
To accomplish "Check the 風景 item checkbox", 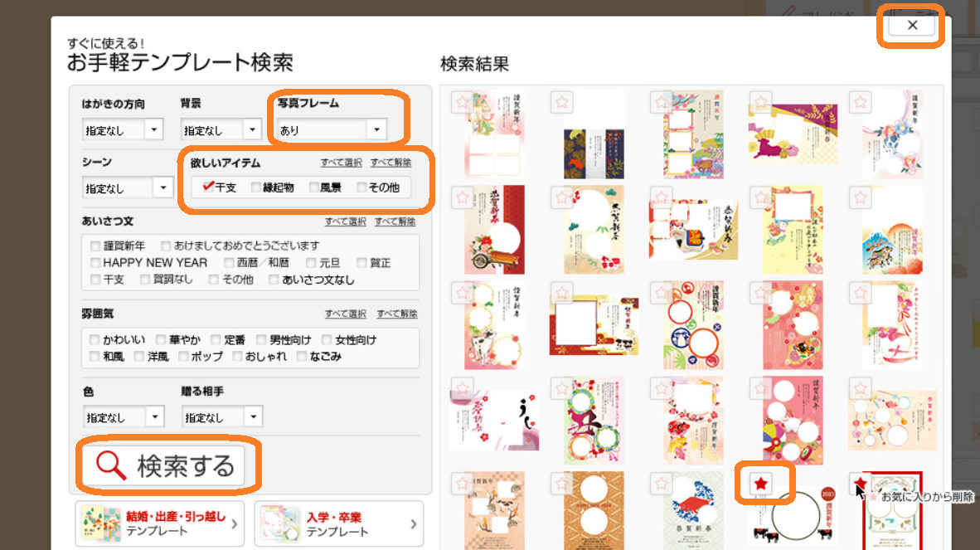I will click(313, 187).
